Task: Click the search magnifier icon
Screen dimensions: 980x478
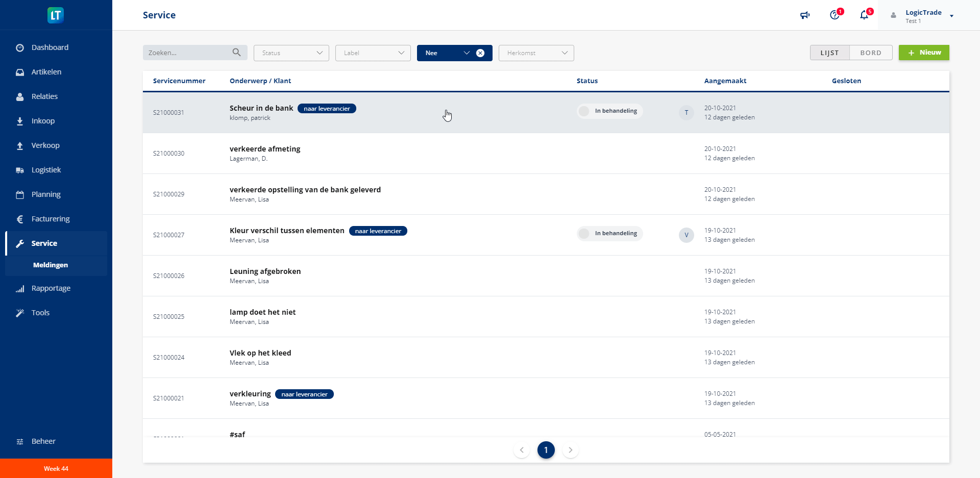Action: tap(236, 53)
